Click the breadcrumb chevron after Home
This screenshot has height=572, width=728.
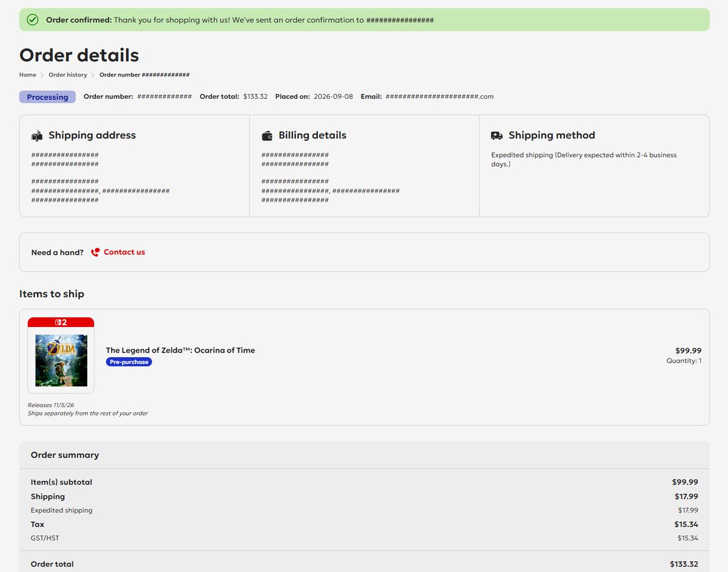click(x=42, y=75)
